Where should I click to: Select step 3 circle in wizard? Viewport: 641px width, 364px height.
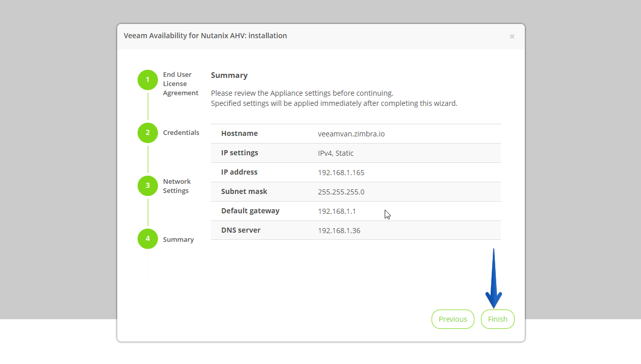point(148,186)
